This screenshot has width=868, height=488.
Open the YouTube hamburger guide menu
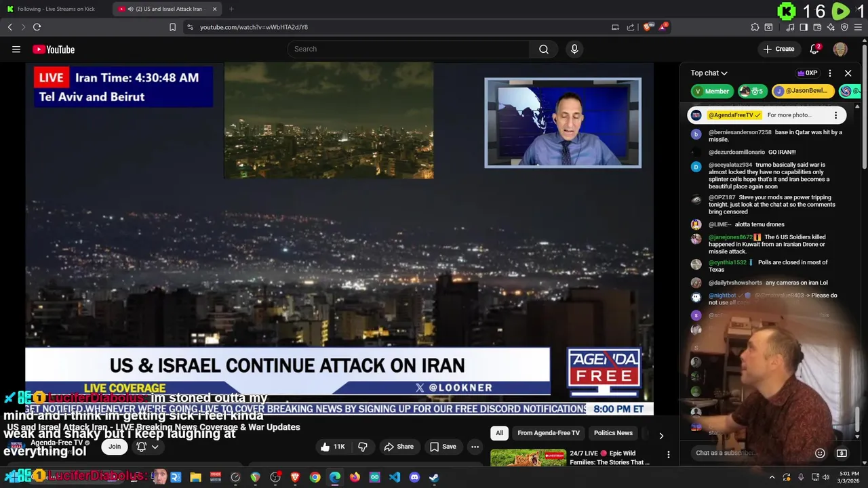[16, 49]
